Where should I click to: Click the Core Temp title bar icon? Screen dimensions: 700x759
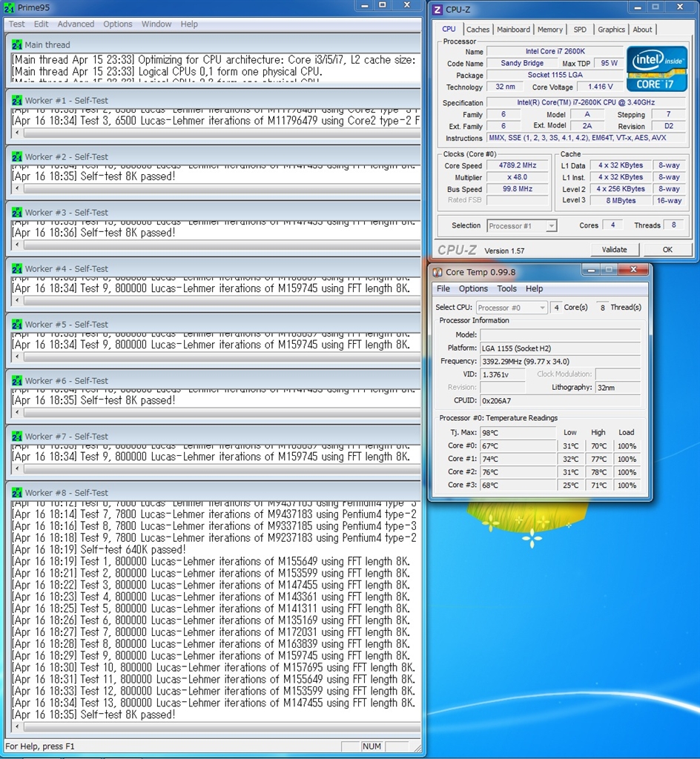click(437, 272)
